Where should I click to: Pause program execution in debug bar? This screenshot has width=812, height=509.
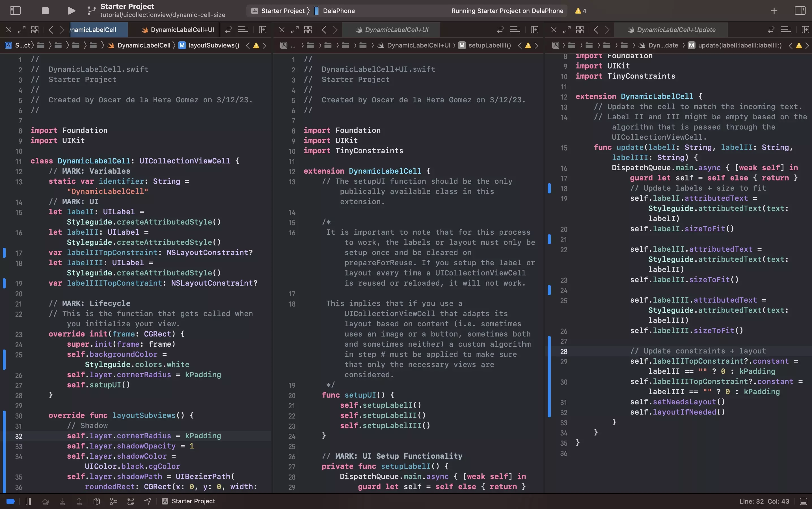coord(28,501)
